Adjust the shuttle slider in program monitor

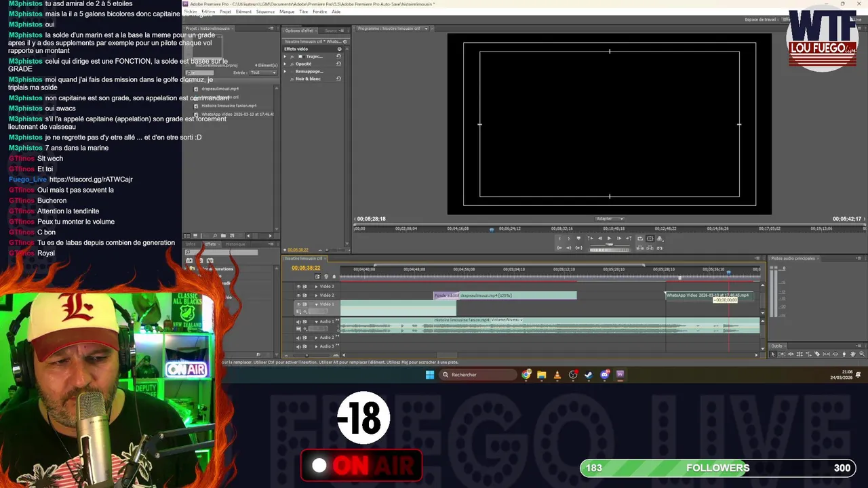pyautogui.click(x=609, y=245)
